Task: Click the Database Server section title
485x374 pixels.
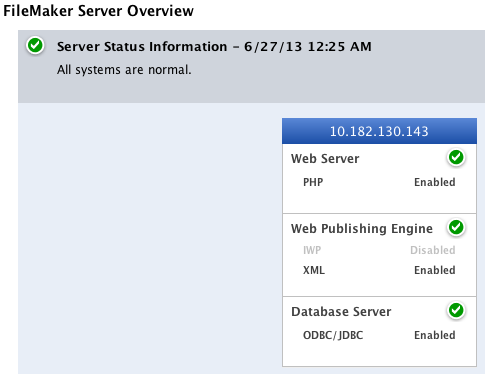Action: 341,312
